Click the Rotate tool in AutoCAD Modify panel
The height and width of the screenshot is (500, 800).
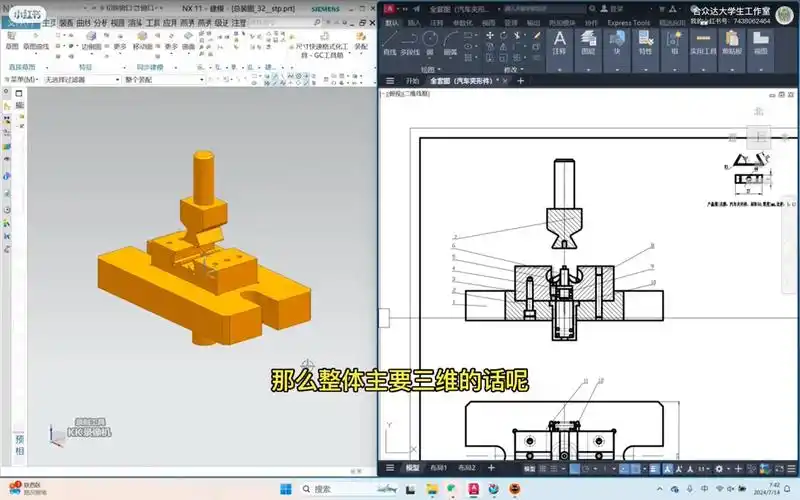[x=504, y=35]
